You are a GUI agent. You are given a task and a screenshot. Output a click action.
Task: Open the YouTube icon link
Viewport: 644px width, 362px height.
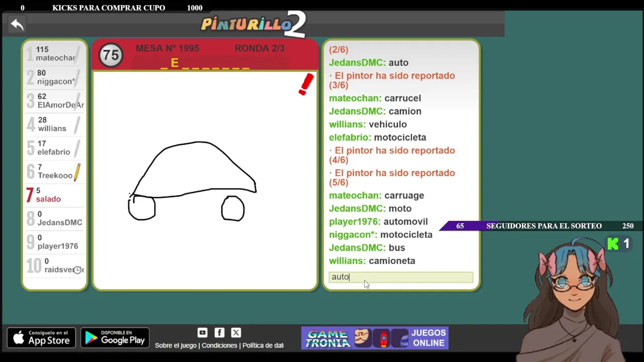(202, 332)
